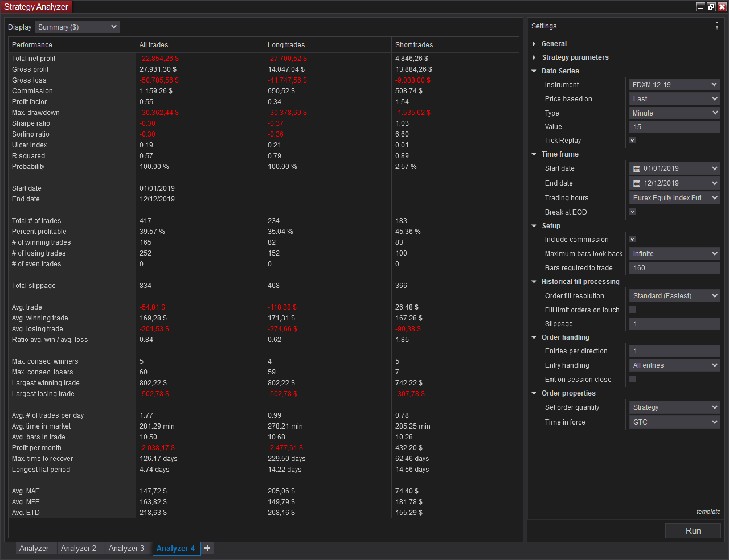
Task: Toggle the Break at EOD checkbox
Action: (x=633, y=212)
